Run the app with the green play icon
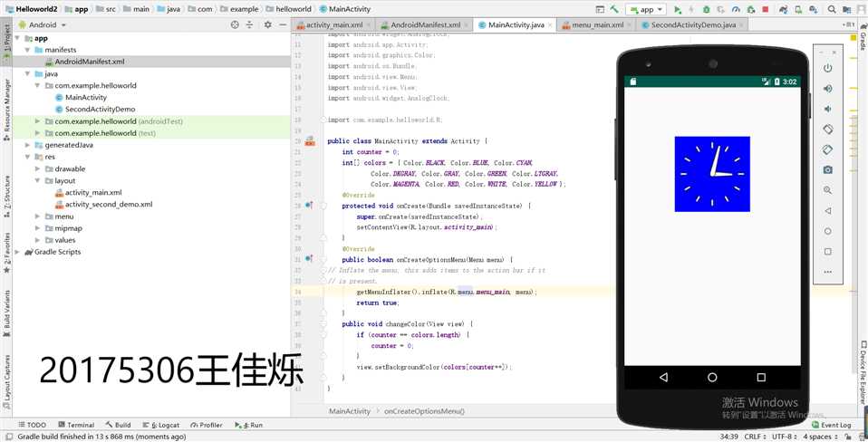Image resolution: width=868 pixels, height=442 pixels. click(678, 9)
